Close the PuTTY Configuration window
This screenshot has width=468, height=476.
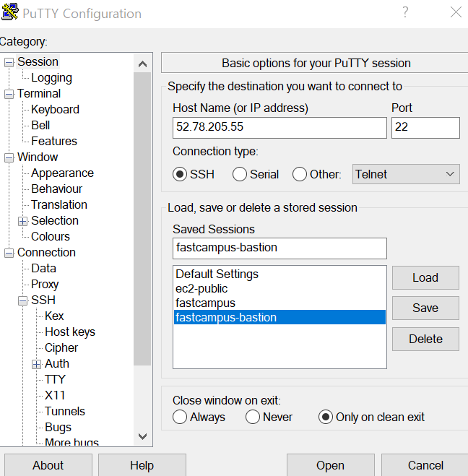456,12
